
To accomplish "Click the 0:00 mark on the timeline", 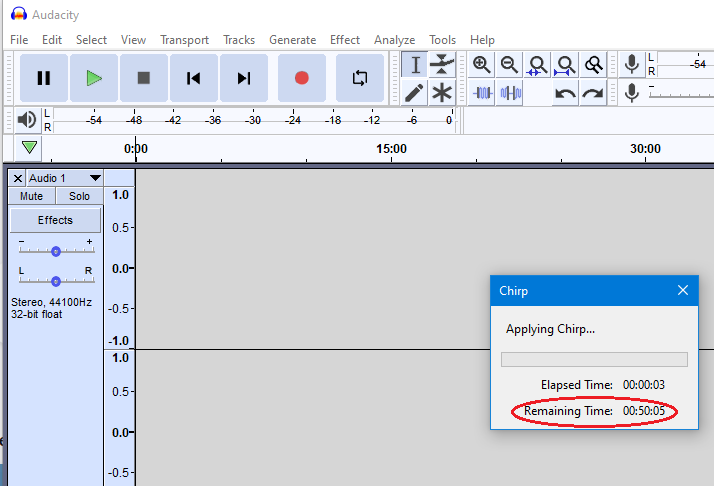I will (136, 149).
